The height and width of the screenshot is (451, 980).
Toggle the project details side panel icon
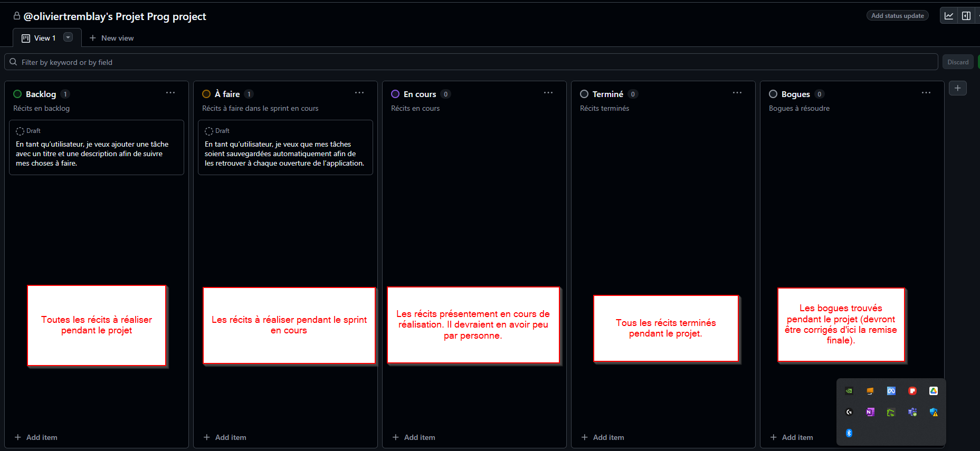pos(966,16)
